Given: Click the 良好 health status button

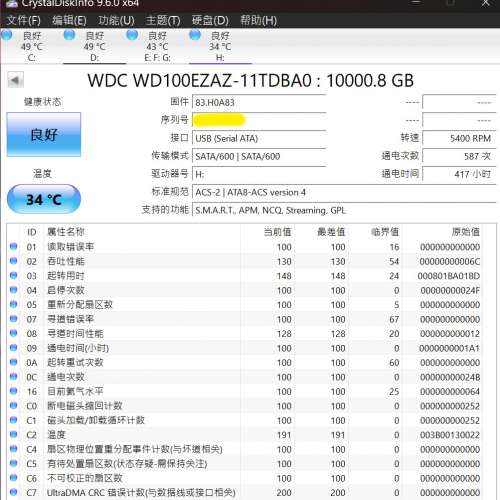Looking at the screenshot, I should click(44, 135).
